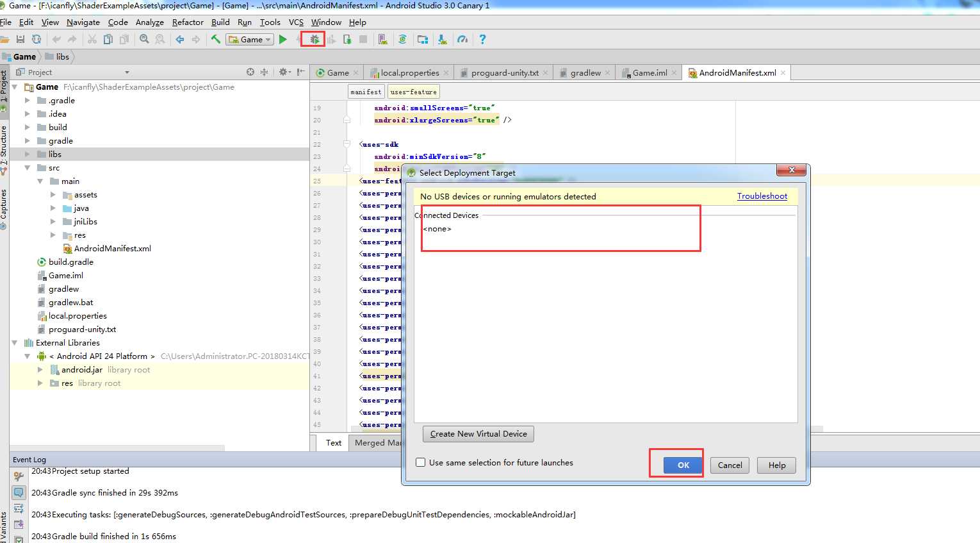
Task: Open the Build menu
Action: point(220,22)
